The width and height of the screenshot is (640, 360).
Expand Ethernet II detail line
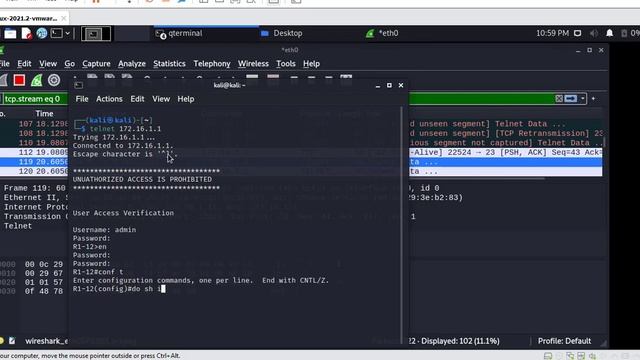(x=36, y=198)
